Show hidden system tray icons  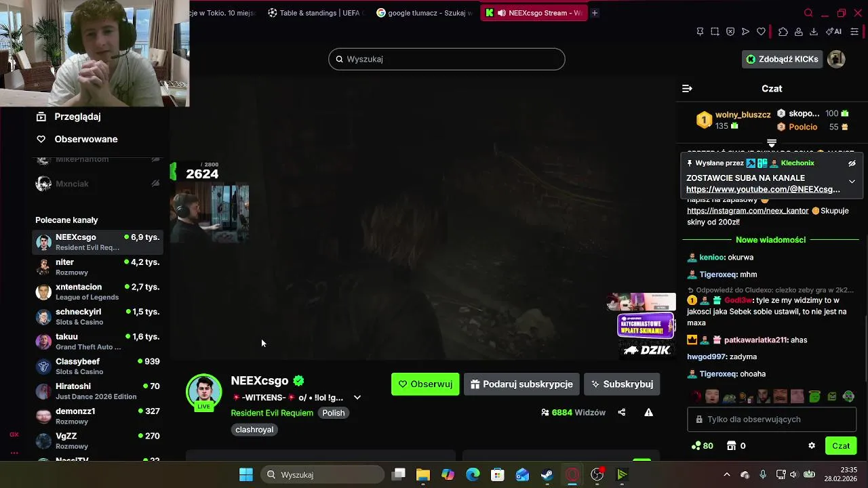[x=727, y=474]
